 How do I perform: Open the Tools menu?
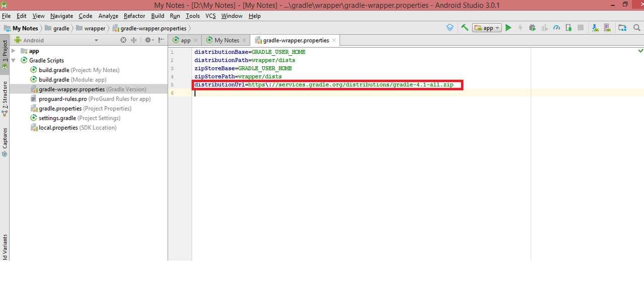(x=193, y=16)
